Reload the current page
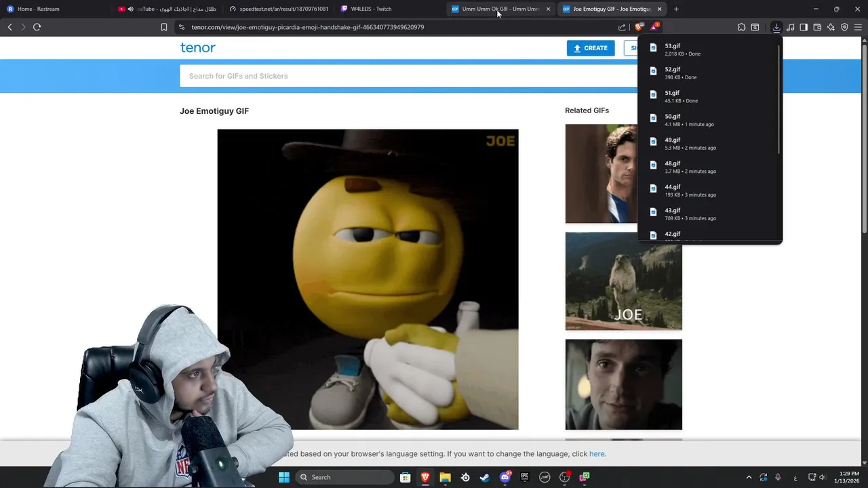The image size is (868, 488). [37, 27]
